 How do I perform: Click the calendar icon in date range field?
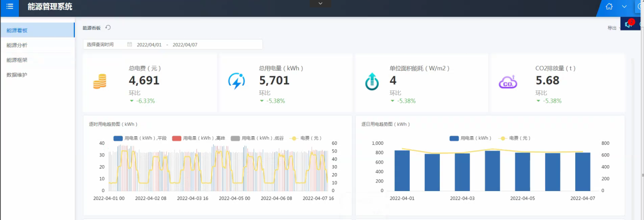130,45
